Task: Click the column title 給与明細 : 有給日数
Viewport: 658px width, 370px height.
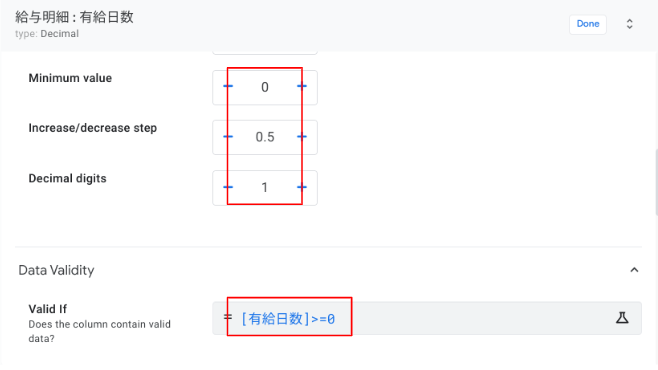Action: coord(74,17)
